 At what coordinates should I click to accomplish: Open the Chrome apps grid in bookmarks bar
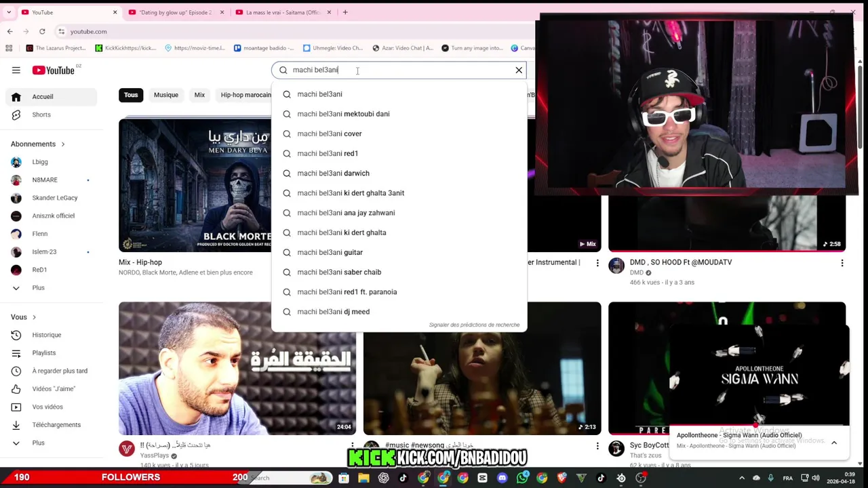[x=9, y=48]
